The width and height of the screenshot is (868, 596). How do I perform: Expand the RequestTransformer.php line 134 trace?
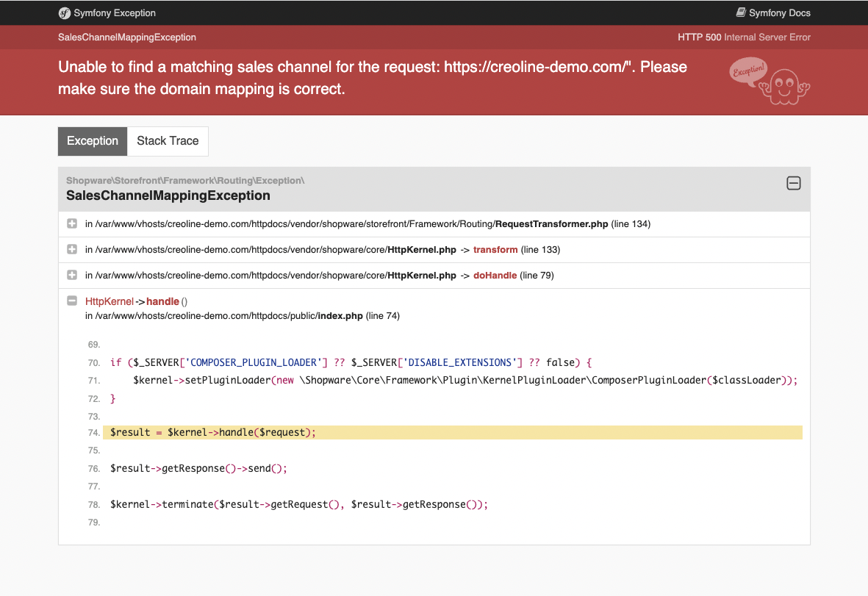click(72, 223)
